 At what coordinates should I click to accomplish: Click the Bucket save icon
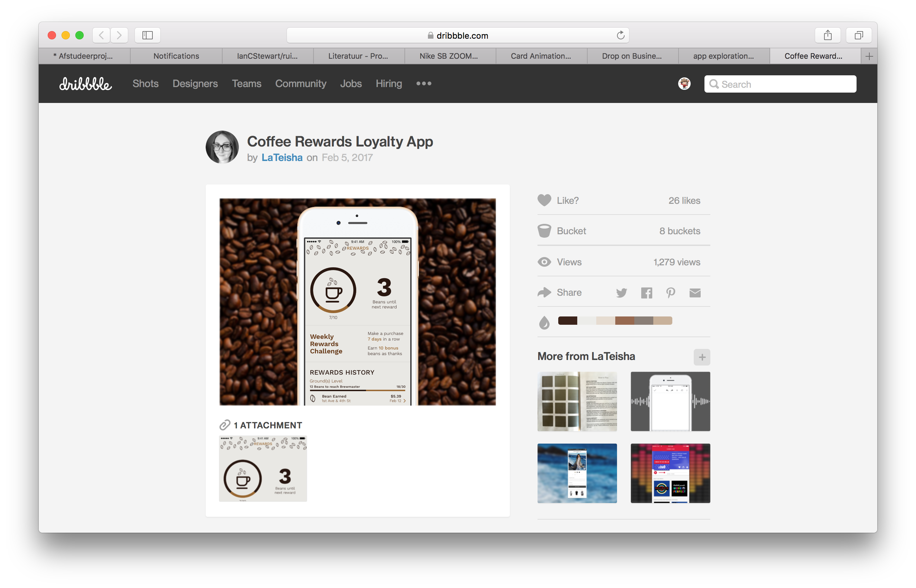545,231
